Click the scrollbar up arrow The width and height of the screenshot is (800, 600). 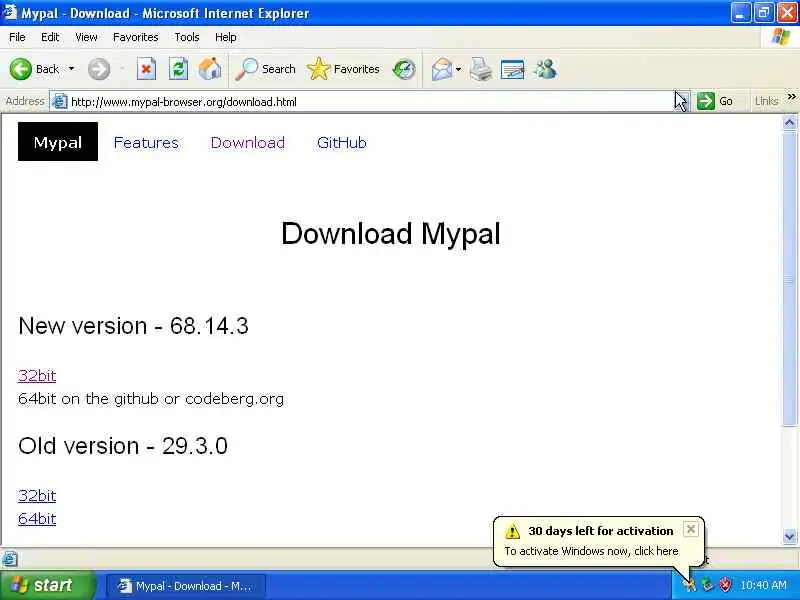coord(789,122)
